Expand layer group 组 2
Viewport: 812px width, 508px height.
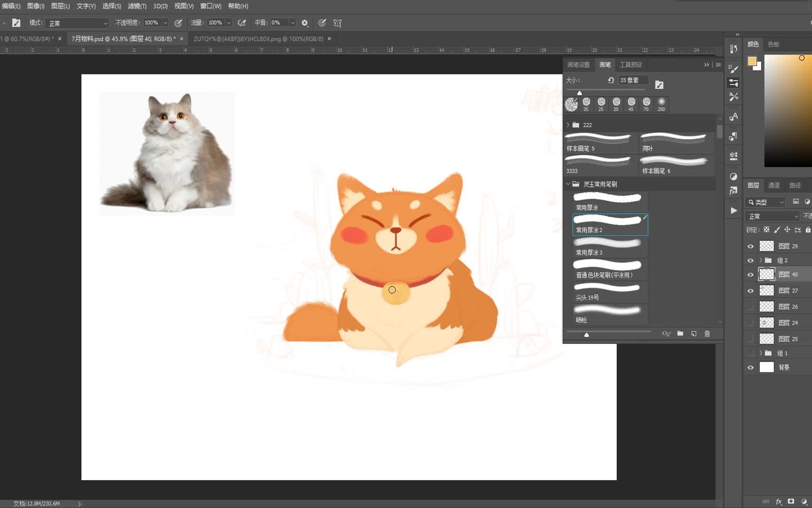pyautogui.click(x=761, y=260)
